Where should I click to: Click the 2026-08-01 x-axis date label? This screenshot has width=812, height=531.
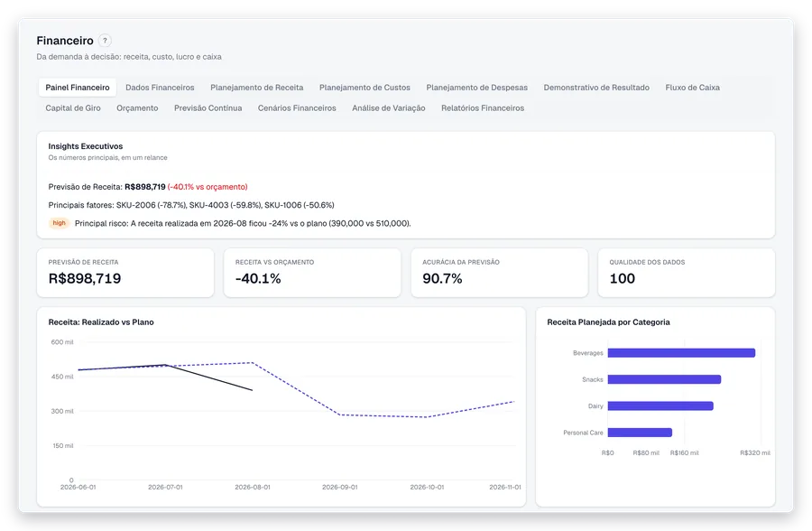pyautogui.click(x=253, y=488)
